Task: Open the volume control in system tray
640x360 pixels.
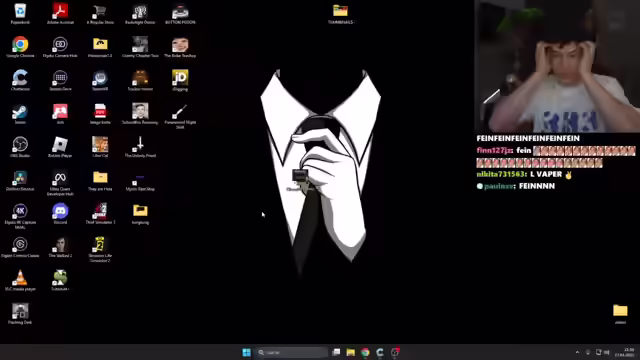Action: point(607,352)
